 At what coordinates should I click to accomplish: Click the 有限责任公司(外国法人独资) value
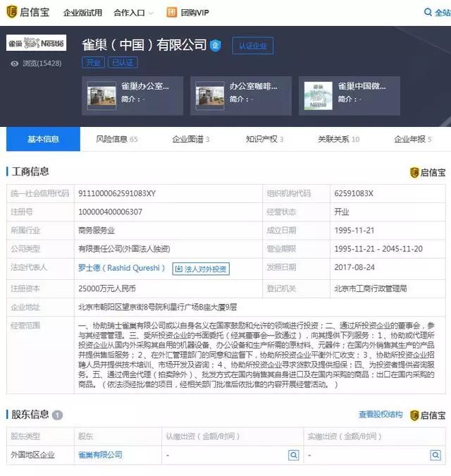point(124,249)
